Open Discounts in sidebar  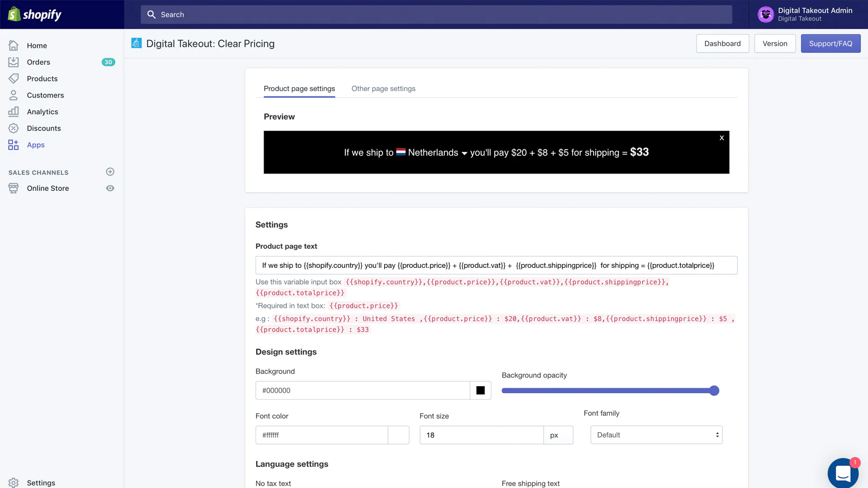point(44,128)
